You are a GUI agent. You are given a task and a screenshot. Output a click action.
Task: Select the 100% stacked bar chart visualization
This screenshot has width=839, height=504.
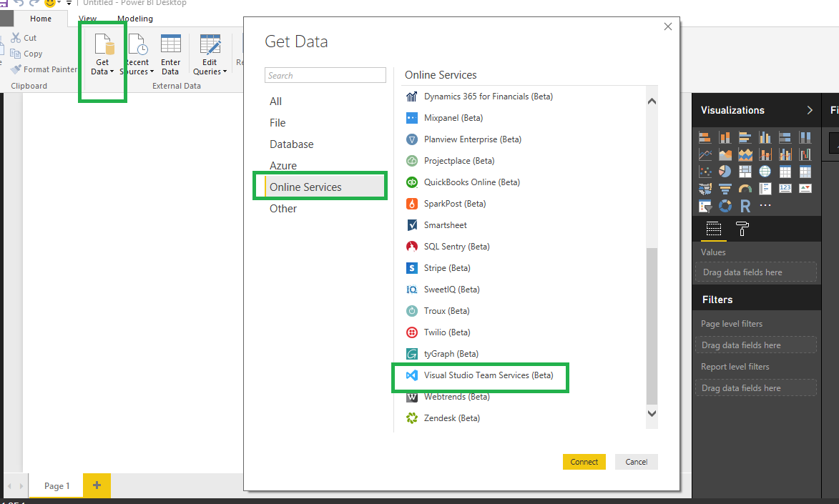(785, 137)
